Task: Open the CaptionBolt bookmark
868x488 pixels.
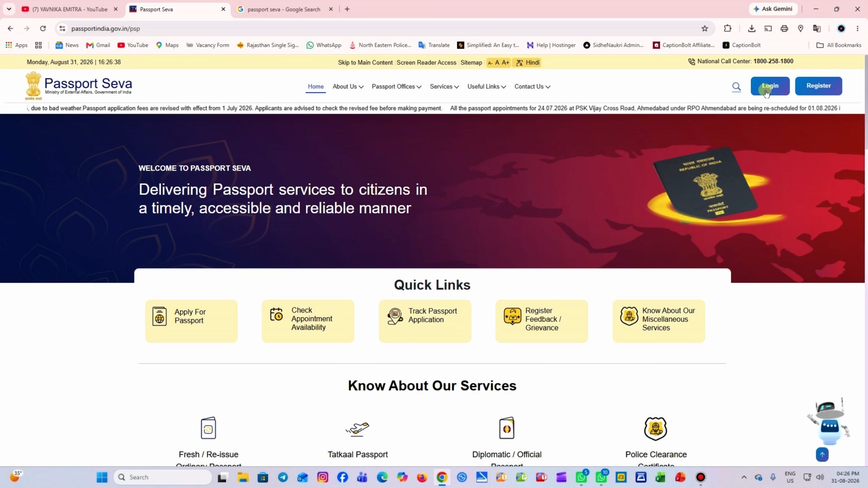Action: pos(741,45)
